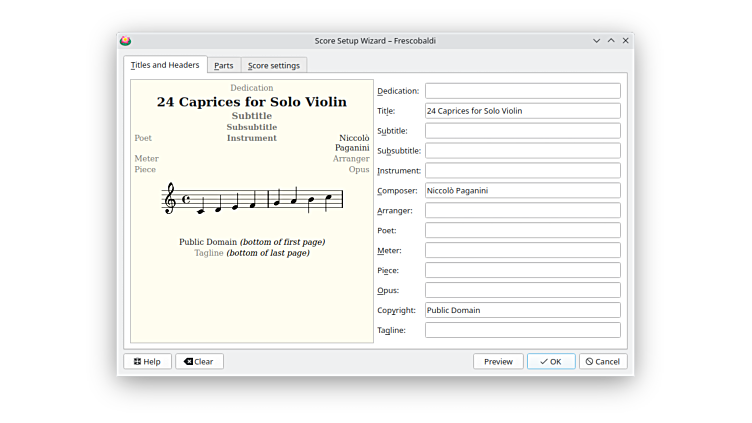Click the Help button
The height and width of the screenshot is (423, 752).
[147, 361]
